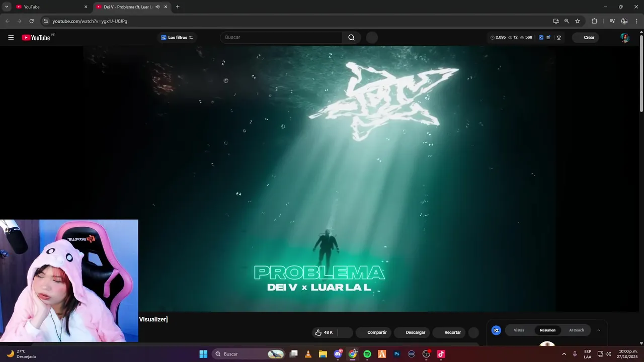This screenshot has width=644, height=362.
Task: Click the magnifier search button beside the search box
Action: point(351,38)
